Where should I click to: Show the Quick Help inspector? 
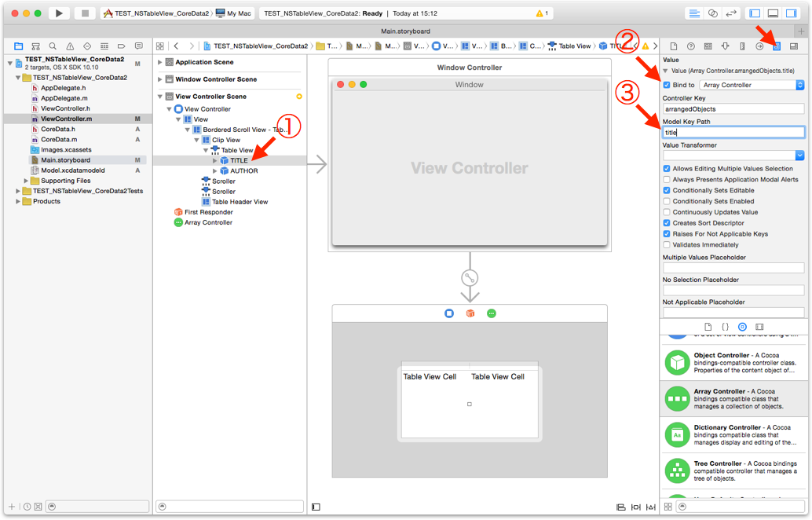click(691, 46)
